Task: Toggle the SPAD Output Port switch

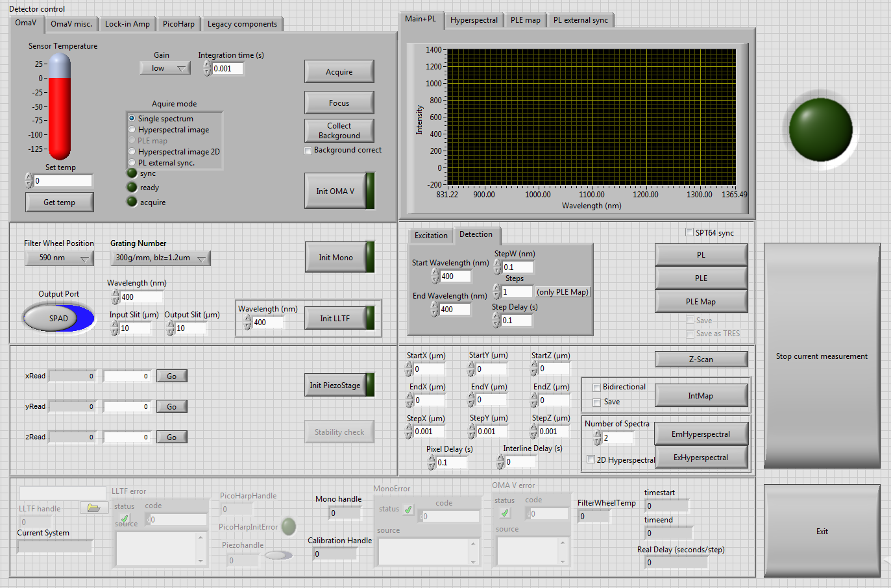Action: pos(58,317)
